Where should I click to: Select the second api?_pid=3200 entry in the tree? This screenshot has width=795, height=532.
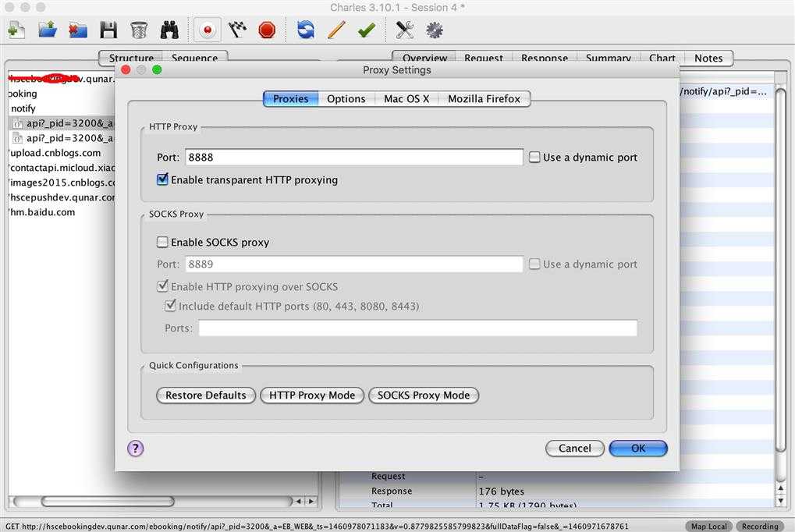click(63, 138)
